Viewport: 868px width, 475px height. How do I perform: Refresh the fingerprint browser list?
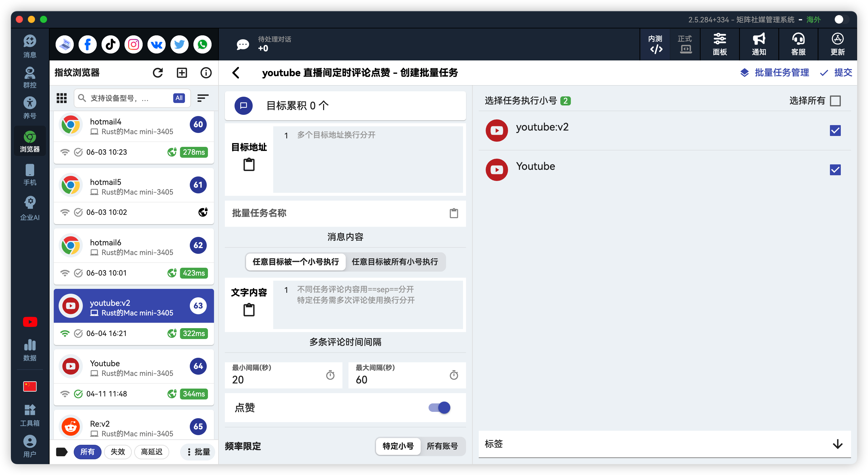pyautogui.click(x=158, y=73)
